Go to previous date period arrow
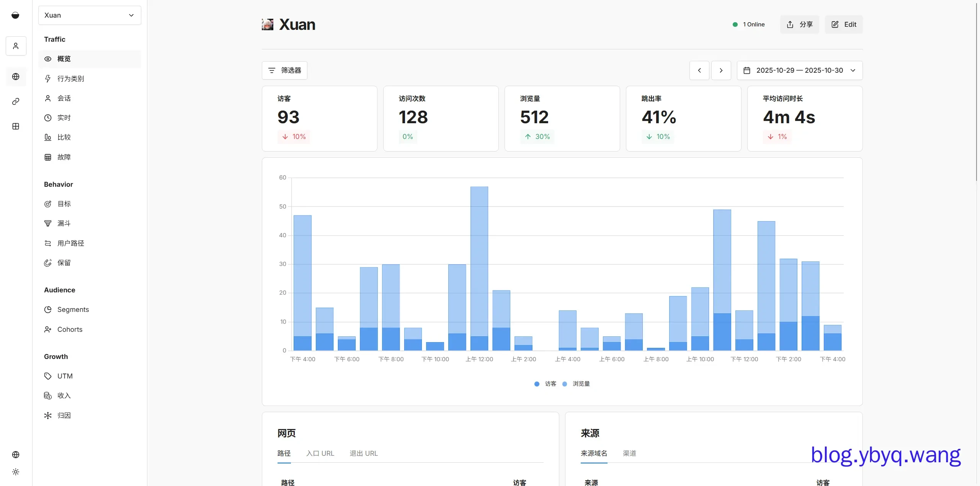This screenshot has width=980, height=486. click(x=699, y=70)
